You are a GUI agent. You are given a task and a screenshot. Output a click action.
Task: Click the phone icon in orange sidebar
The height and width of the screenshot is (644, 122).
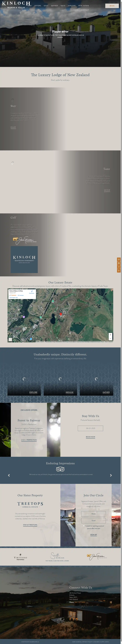tap(119, 259)
